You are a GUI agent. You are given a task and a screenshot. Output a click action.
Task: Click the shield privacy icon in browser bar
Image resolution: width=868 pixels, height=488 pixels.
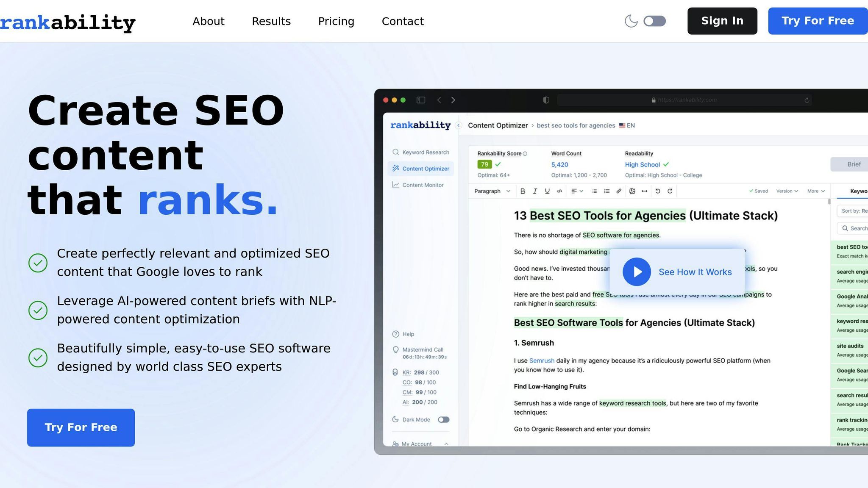546,100
